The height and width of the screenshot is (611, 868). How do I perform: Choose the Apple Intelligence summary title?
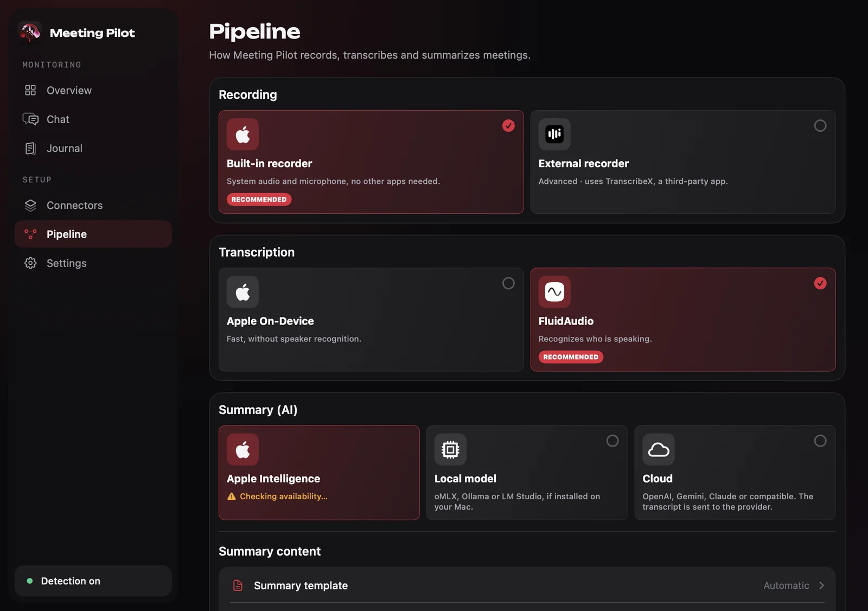coord(273,479)
